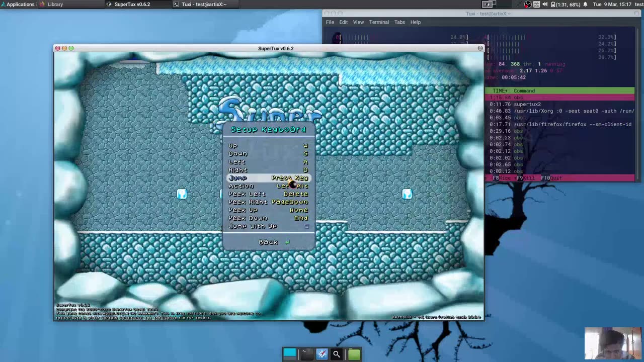Open the Terminal menu in the terminal window
The width and height of the screenshot is (644, 362).
[x=379, y=22]
